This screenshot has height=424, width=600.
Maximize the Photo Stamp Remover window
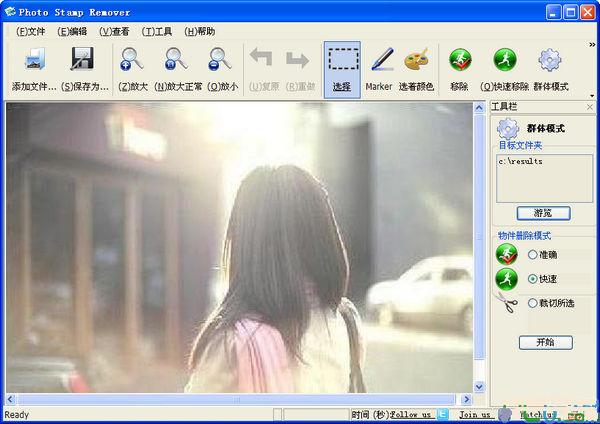tap(571, 12)
